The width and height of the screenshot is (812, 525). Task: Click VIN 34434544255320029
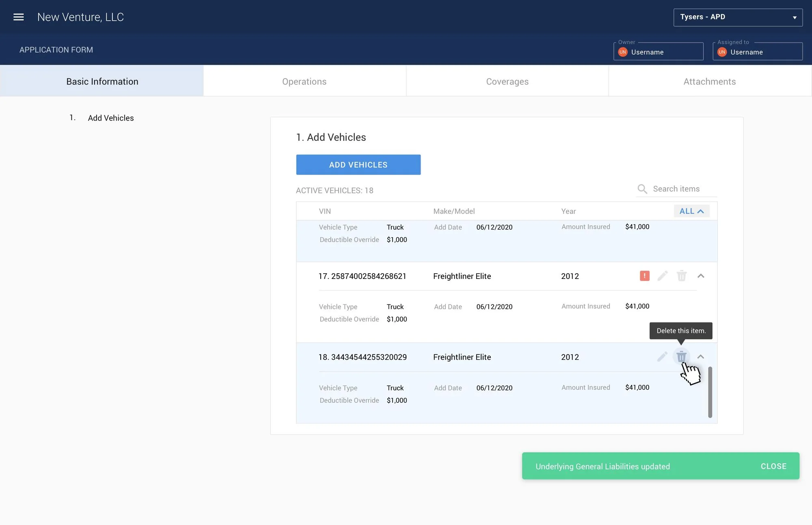pyautogui.click(x=369, y=357)
